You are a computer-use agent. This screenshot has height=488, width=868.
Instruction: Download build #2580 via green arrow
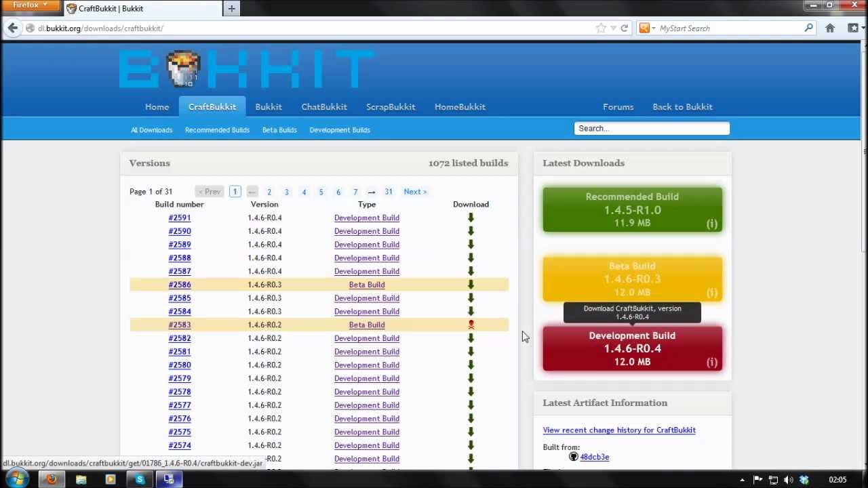pyautogui.click(x=471, y=365)
